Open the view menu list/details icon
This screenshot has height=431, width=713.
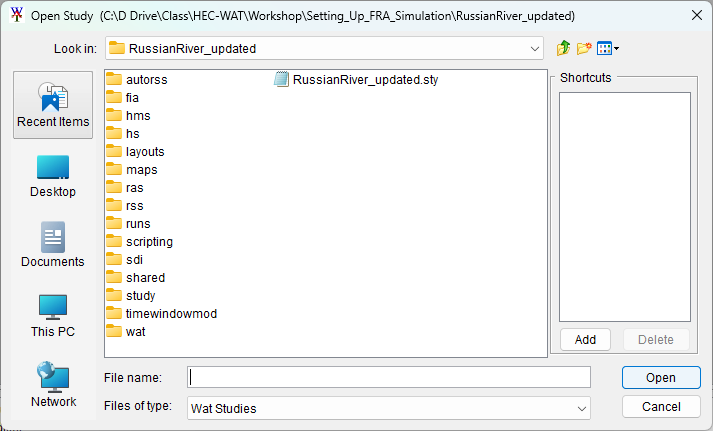point(607,48)
